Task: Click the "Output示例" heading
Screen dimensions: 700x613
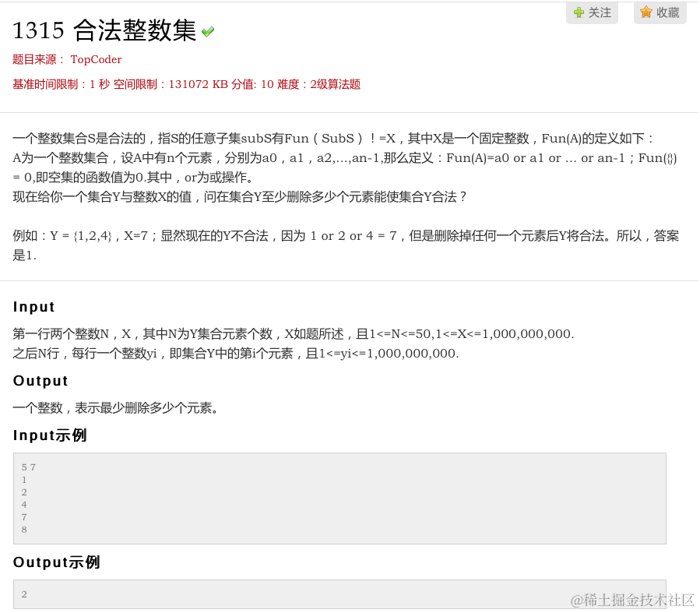Action: pyautogui.click(x=57, y=562)
